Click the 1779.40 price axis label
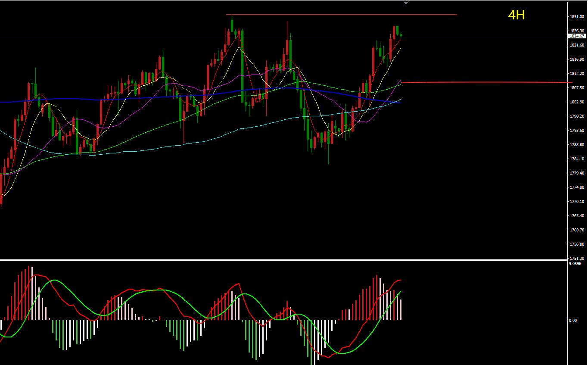The image size is (588, 365). click(x=577, y=173)
